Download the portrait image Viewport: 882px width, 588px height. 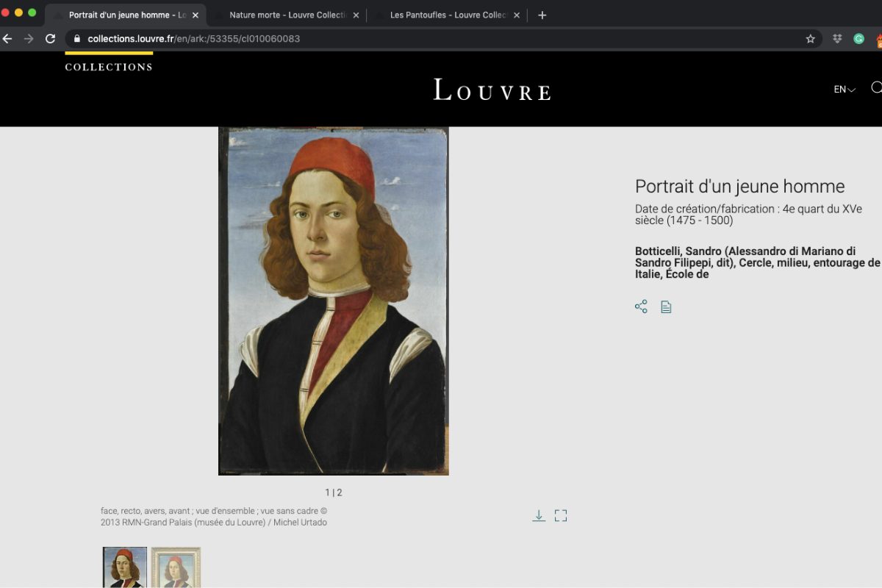click(539, 516)
